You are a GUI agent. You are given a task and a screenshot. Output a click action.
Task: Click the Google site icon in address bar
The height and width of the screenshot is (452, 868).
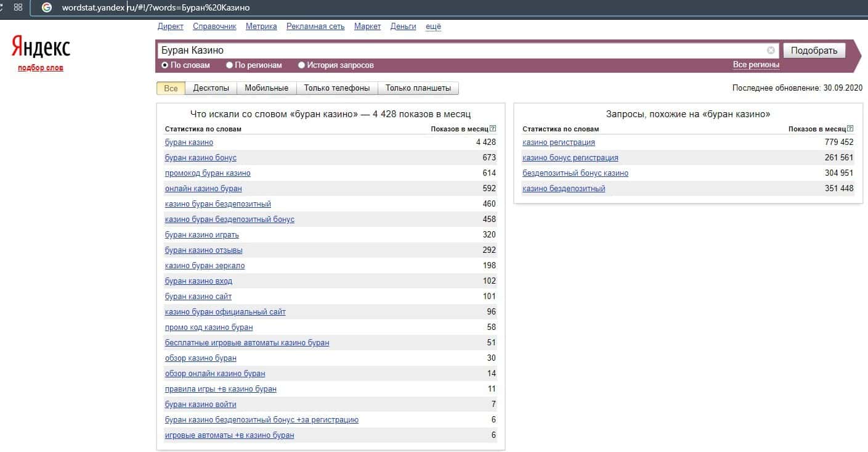46,7
